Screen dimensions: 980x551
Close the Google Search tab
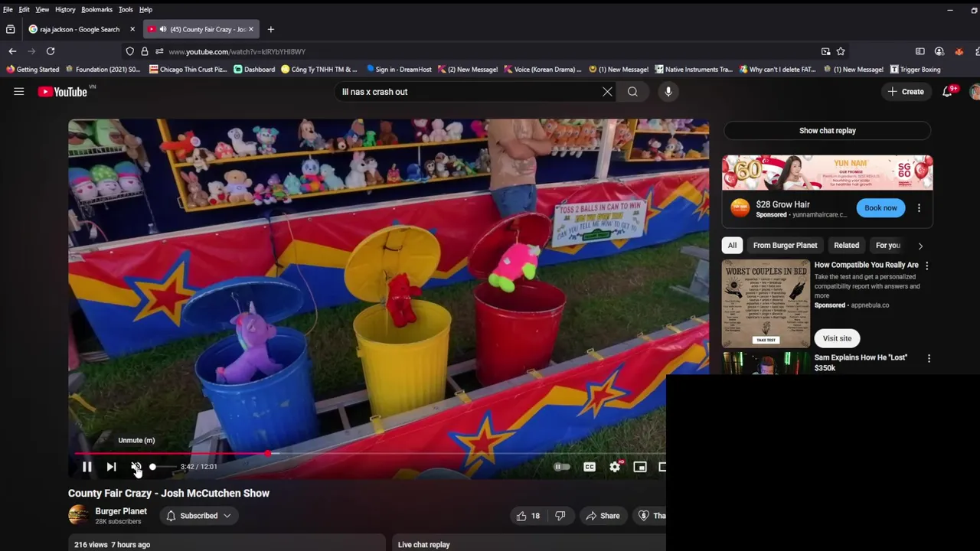point(132,29)
